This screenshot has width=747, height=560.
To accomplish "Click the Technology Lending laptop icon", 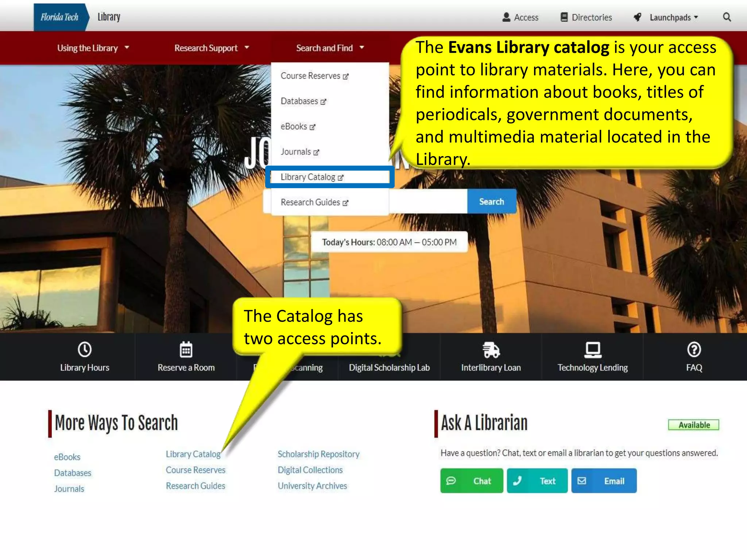I will click(593, 350).
